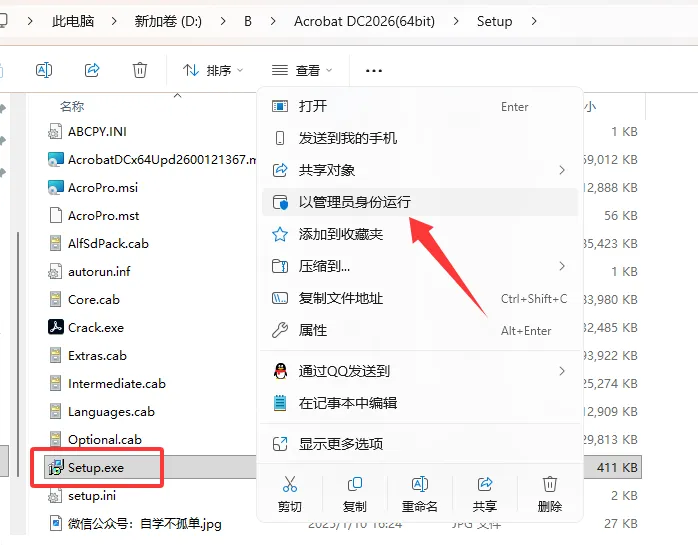Navigate to folder B in breadcrumb

click(x=248, y=21)
